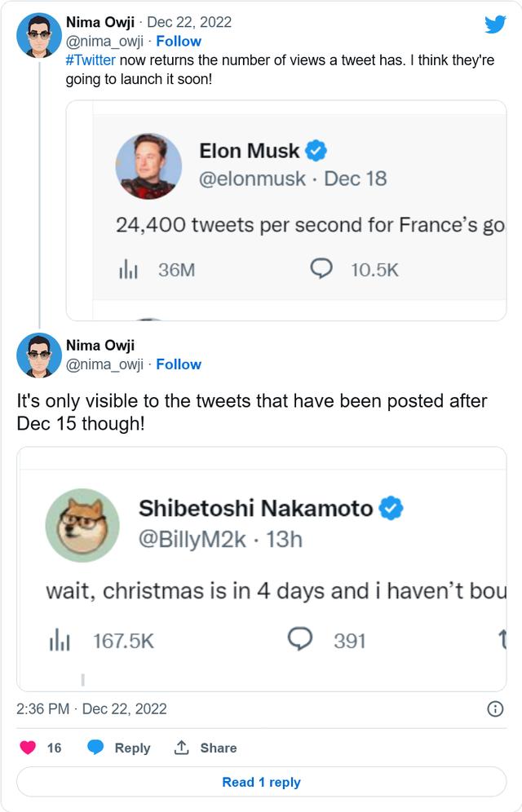Click the Twitter bird logo
522x812 pixels.
coord(495,24)
